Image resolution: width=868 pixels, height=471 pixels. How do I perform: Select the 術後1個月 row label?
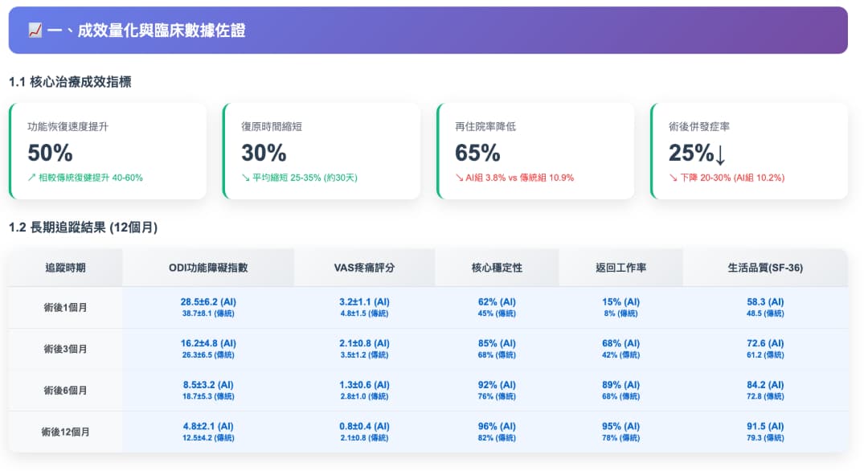(65, 308)
